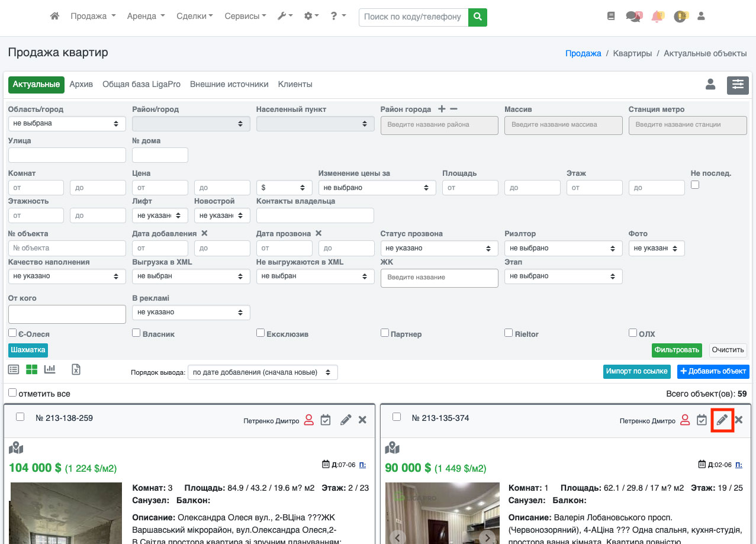Export list to Excel file icon
Screen dimensions: 756x544
(x=76, y=369)
